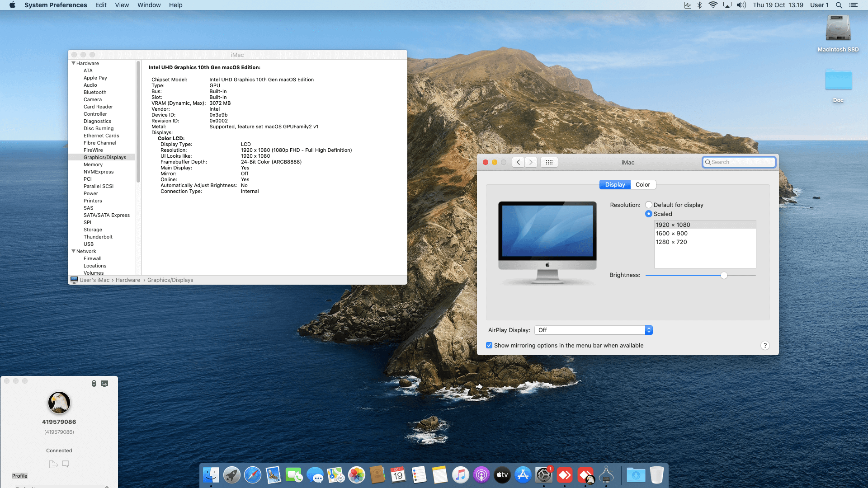Image resolution: width=868 pixels, height=488 pixels.
Task: Choose the 1600 × 900 resolution
Action: click(x=705, y=234)
